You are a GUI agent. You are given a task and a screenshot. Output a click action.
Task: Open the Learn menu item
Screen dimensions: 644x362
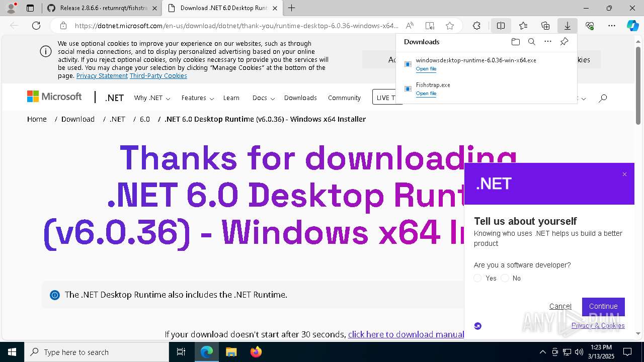pyautogui.click(x=231, y=98)
